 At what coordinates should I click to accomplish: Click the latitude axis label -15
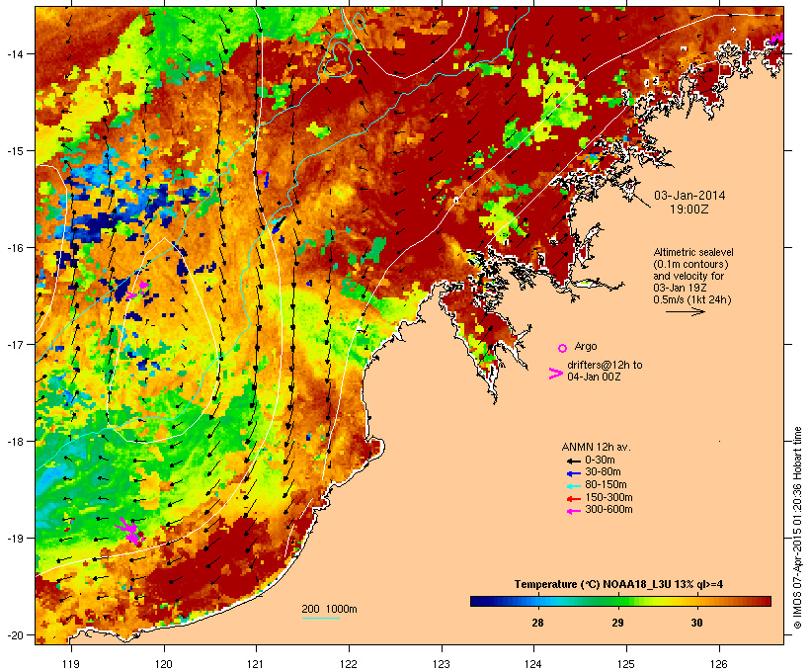(14, 151)
